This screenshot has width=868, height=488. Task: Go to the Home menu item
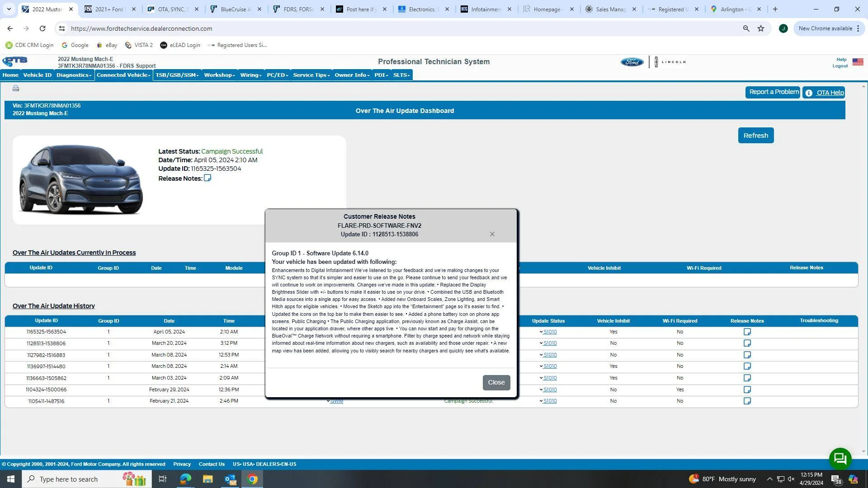coord(10,75)
